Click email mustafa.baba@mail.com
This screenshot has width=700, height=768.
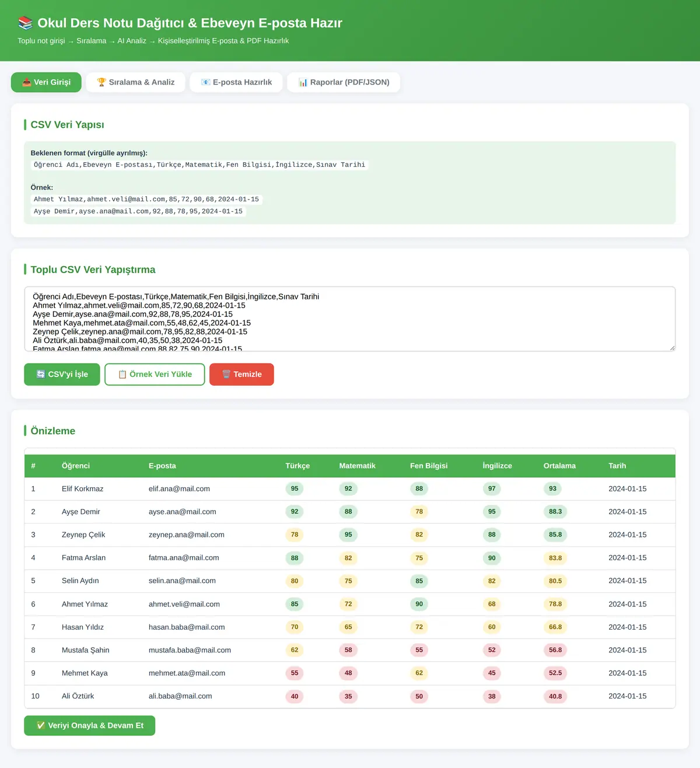pyautogui.click(x=190, y=650)
